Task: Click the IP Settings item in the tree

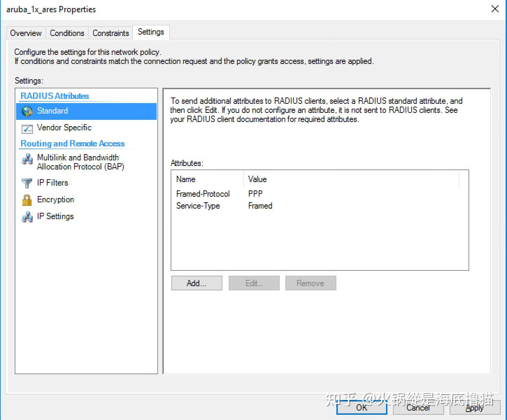Action: click(x=55, y=216)
